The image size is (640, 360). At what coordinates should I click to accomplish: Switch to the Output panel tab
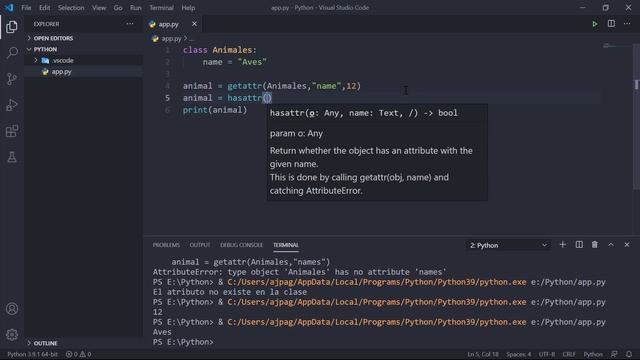click(x=200, y=245)
